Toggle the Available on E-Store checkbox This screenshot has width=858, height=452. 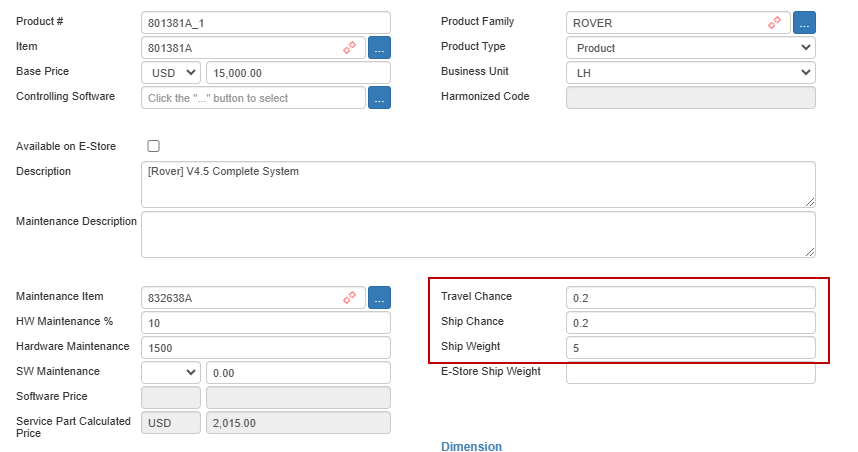click(154, 146)
